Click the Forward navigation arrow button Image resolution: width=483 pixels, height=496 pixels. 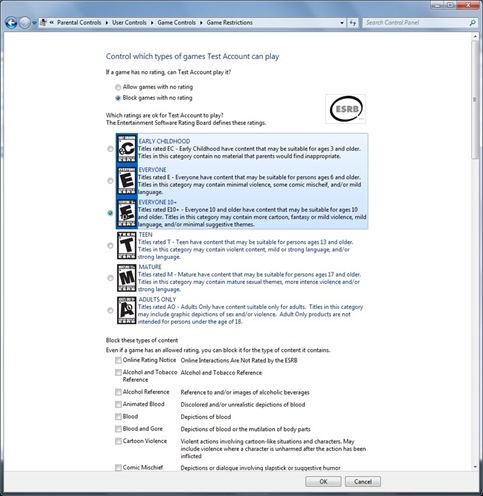(24, 23)
